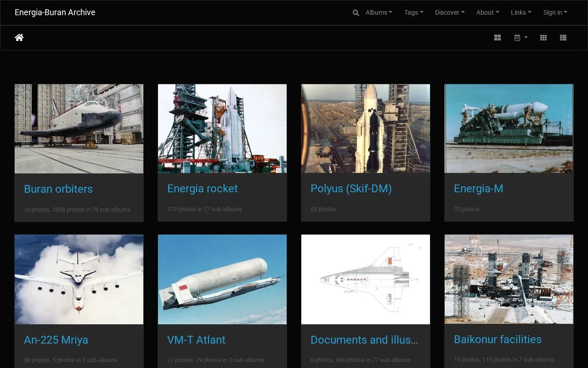Open the Energia rocket album link
This screenshot has width=588, height=368.
(203, 189)
